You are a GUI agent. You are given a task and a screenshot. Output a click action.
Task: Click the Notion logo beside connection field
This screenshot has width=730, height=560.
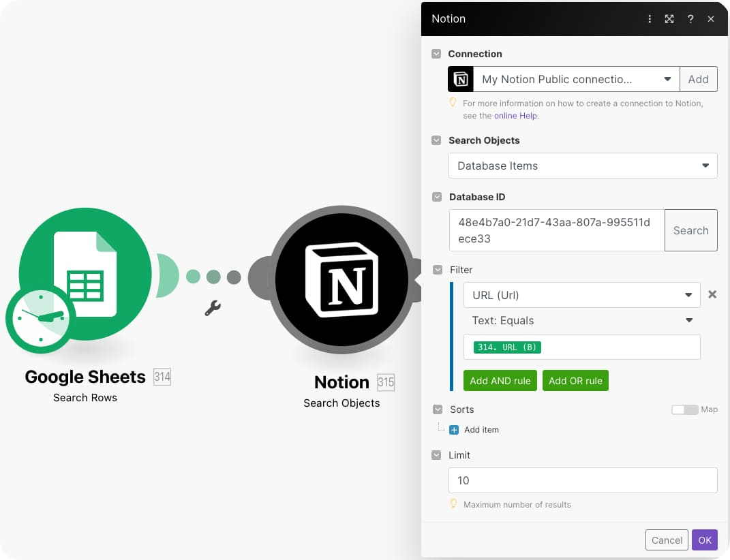click(461, 79)
